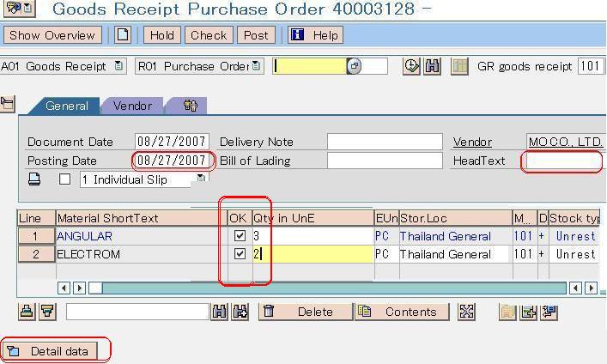Image resolution: width=607 pixels, height=364 pixels.
Task: Click the search field below the table
Action: pos(137,312)
